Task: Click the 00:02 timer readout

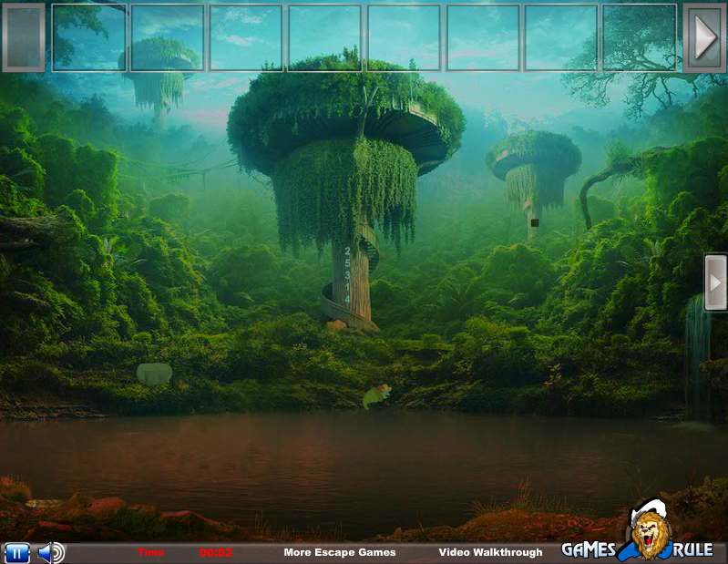Action: tap(216, 553)
